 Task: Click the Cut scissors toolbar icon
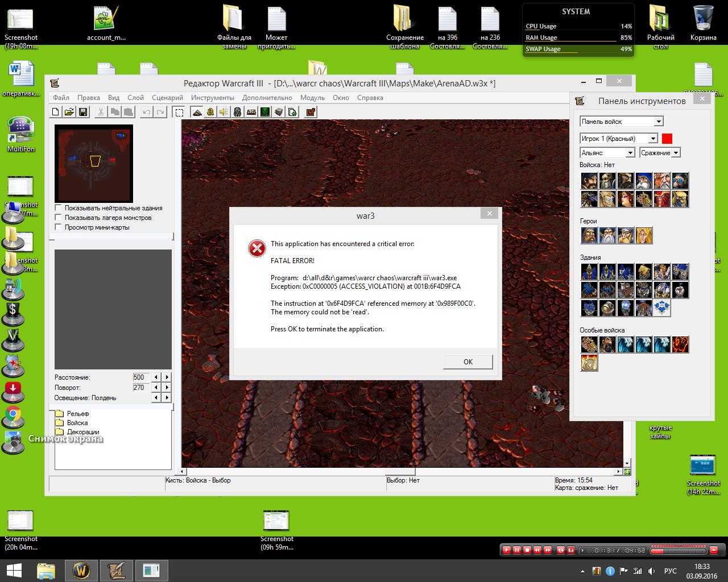[x=101, y=112]
